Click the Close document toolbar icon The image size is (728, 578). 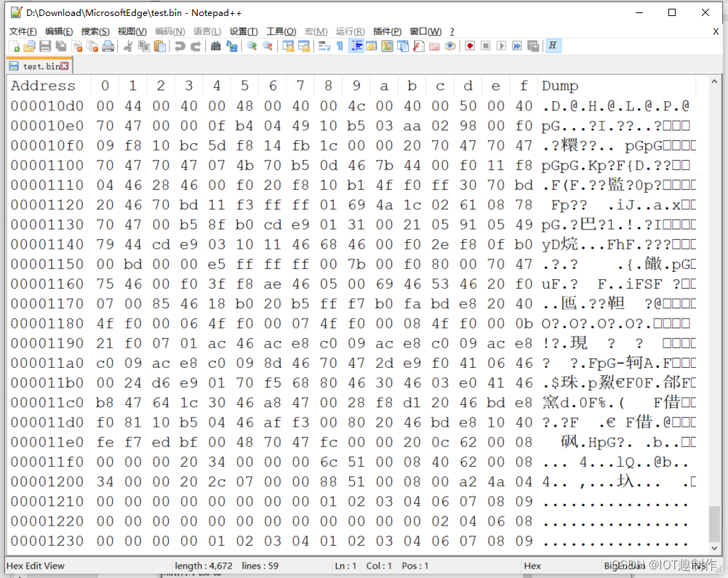pos(77,46)
